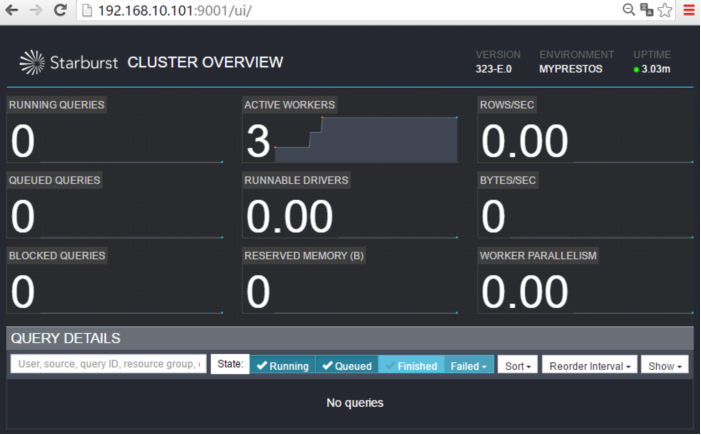Viewport: 701px width, 435px height.
Task: Open the Reorder Interval dropdown
Action: (x=590, y=366)
